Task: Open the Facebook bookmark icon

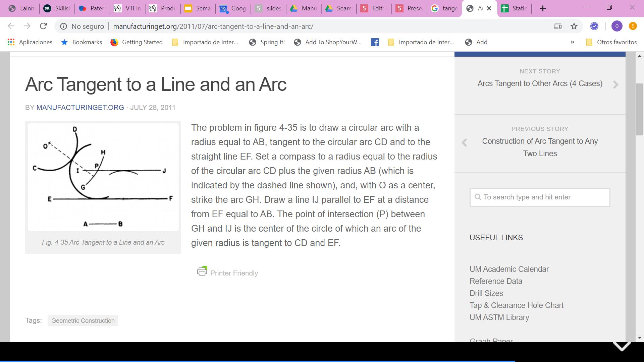Action: point(375,42)
